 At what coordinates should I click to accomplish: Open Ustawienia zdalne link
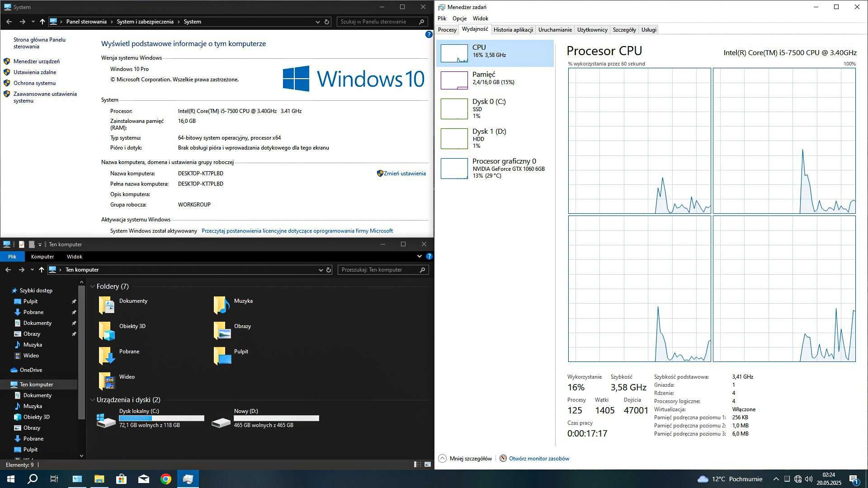(35, 72)
